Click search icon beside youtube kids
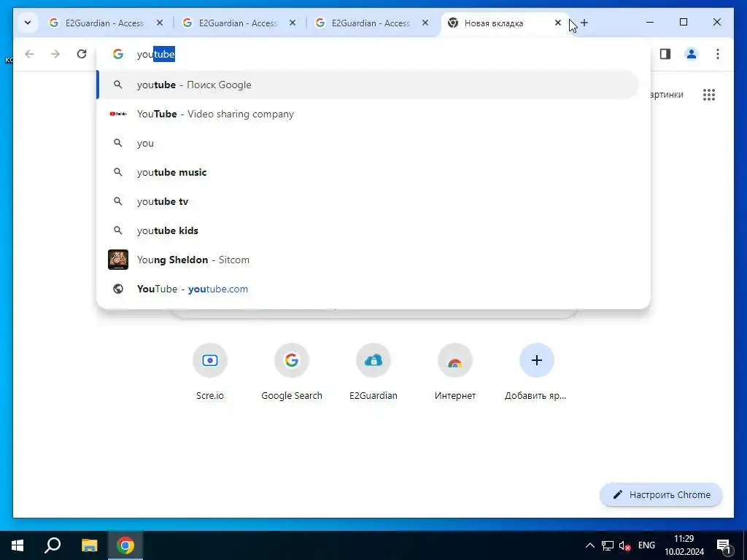Image resolution: width=747 pixels, height=560 pixels. [117, 230]
